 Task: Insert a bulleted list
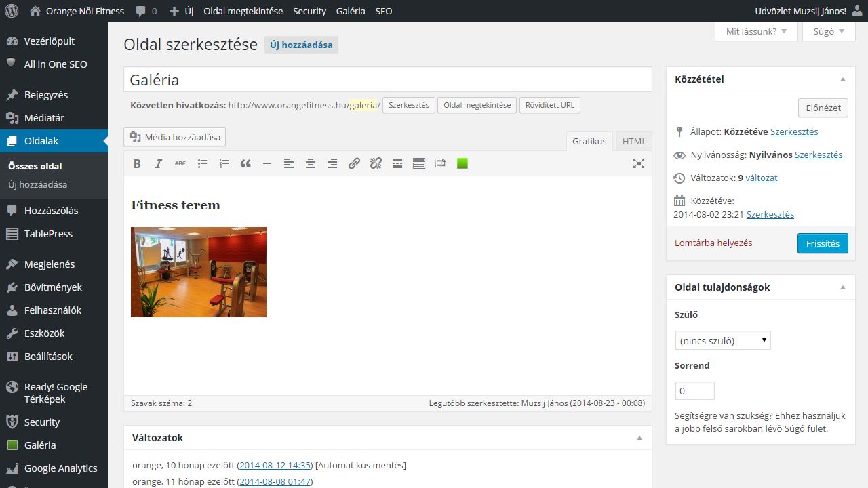coord(202,163)
